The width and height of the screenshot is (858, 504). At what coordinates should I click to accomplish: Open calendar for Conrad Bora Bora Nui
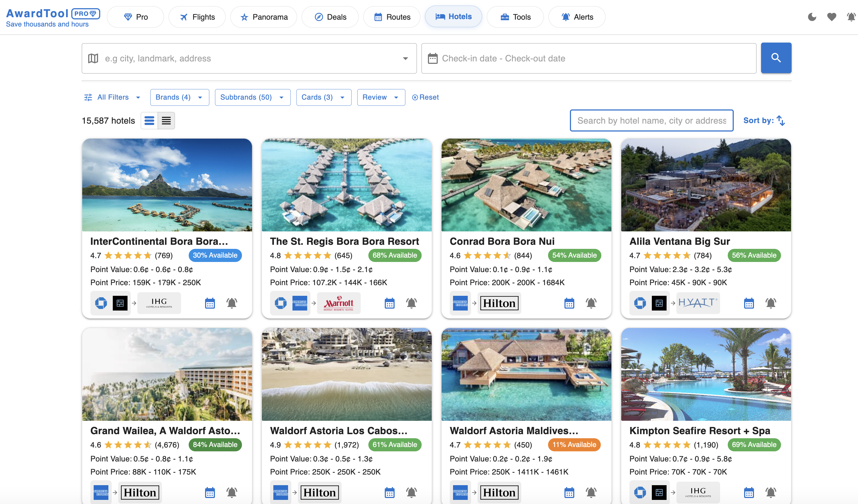coord(569,303)
